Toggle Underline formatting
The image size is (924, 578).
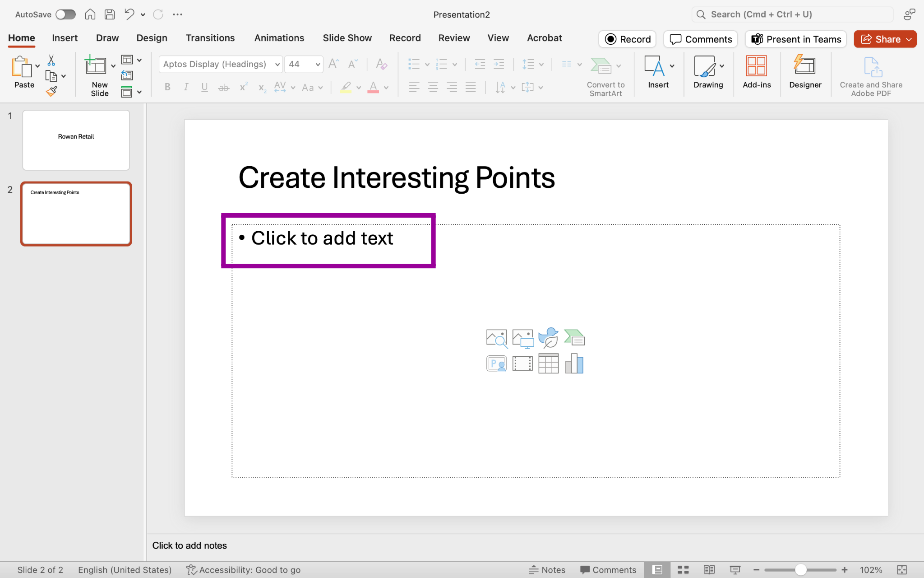click(204, 87)
